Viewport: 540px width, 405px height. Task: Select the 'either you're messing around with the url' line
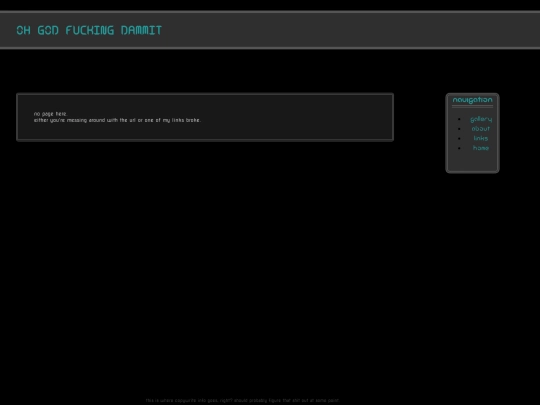coord(117,120)
